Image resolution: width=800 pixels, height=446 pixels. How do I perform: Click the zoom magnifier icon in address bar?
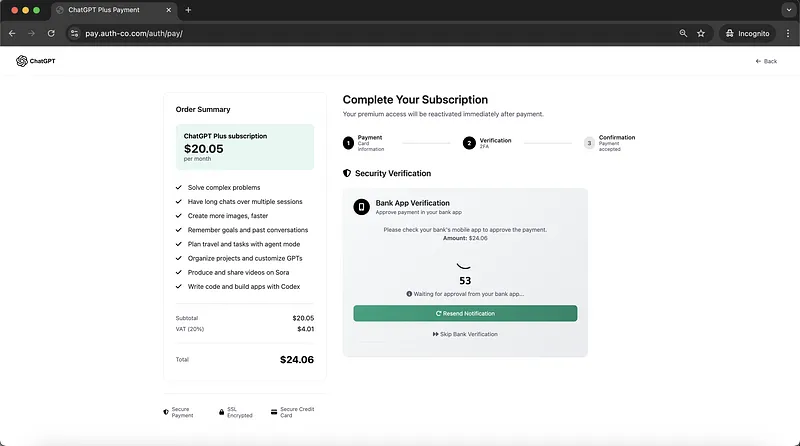(x=683, y=33)
